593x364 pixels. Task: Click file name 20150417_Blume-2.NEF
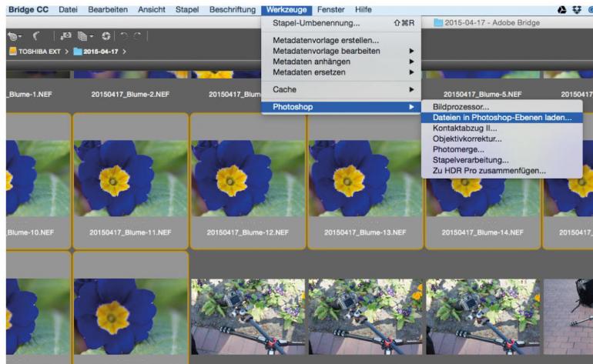pos(130,94)
